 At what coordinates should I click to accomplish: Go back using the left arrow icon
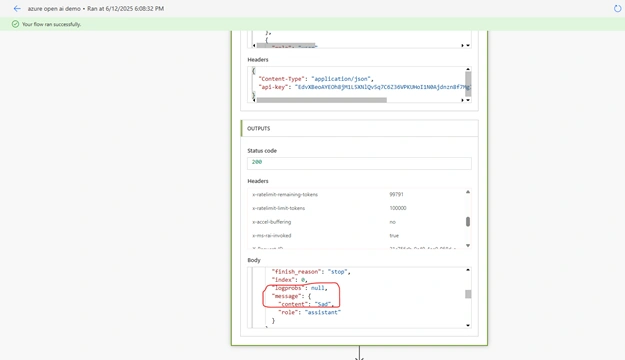coord(17,8)
